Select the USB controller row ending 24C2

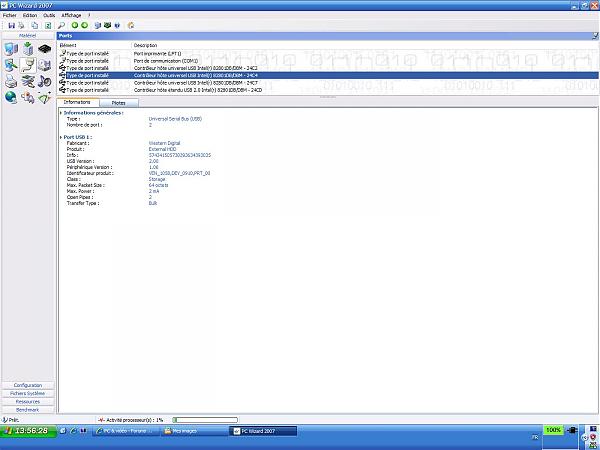click(x=328, y=68)
